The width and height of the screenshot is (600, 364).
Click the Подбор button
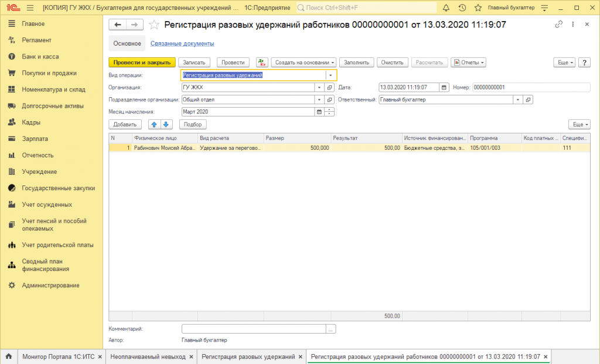(193, 124)
